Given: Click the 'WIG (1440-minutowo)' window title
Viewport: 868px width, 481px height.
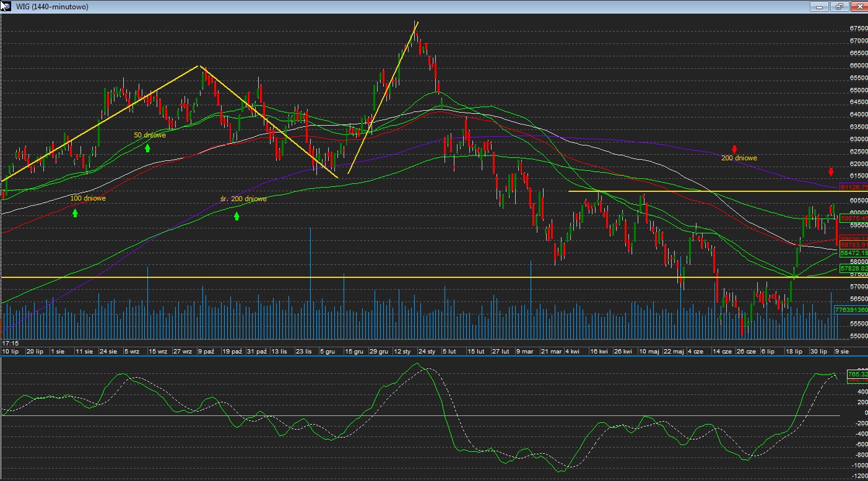Looking at the screenshot, I should pyautogui.click(x=52, y=7).
